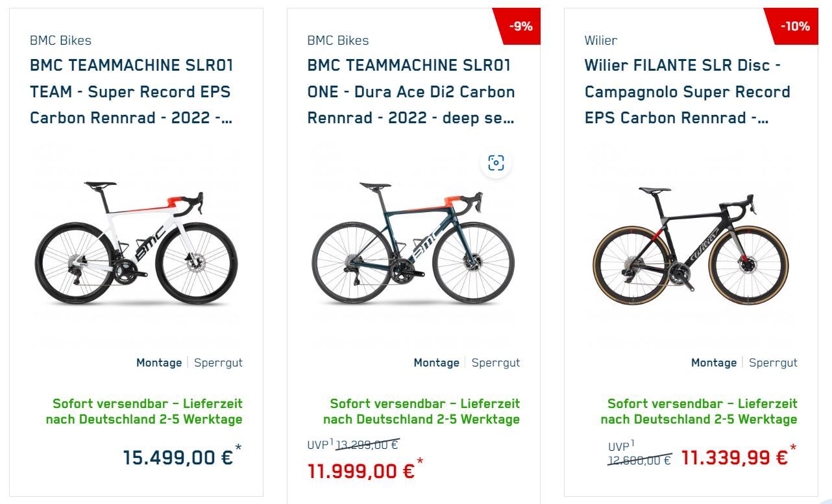The image size is (832, 504).
Task: Click the 11.339,99 € sale price
Action: pos(734,458)
